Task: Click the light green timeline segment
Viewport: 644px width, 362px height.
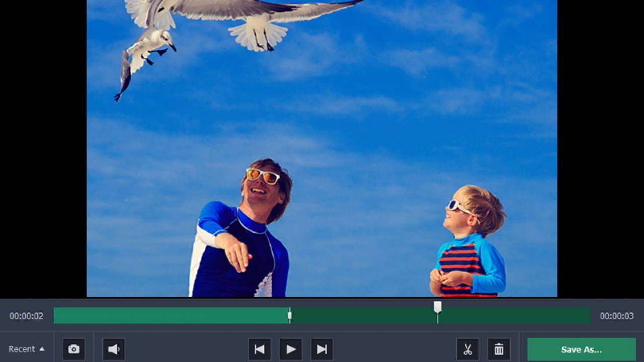Action: point(171,315)
